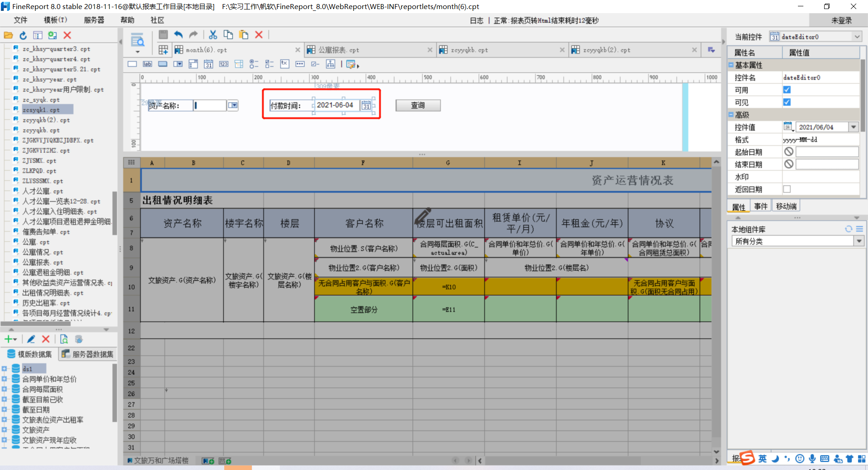Open the 文件 menu

click(20, 20)
